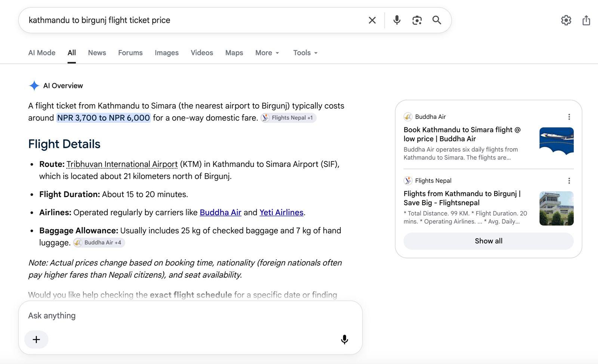Switch to the Maps tab
Image resolution: width=598 pixels, height=364 pixels.
pos(234,53)
